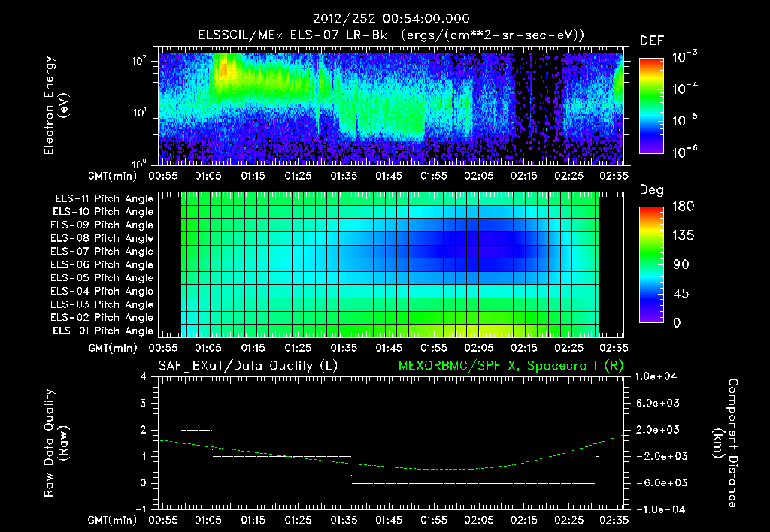Click the white data quality line at level 2
The height and width of the screenshot is (532, 770).
(196, 430)
